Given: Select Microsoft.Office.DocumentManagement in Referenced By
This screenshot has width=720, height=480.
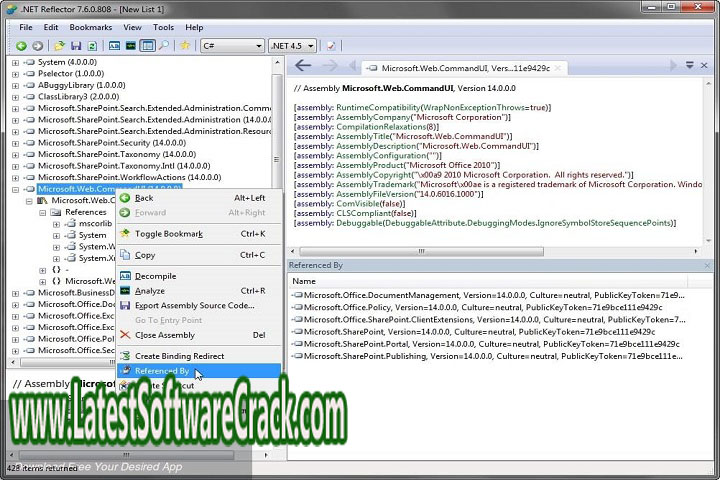Looking at the screenshot, I should point(489,295).
